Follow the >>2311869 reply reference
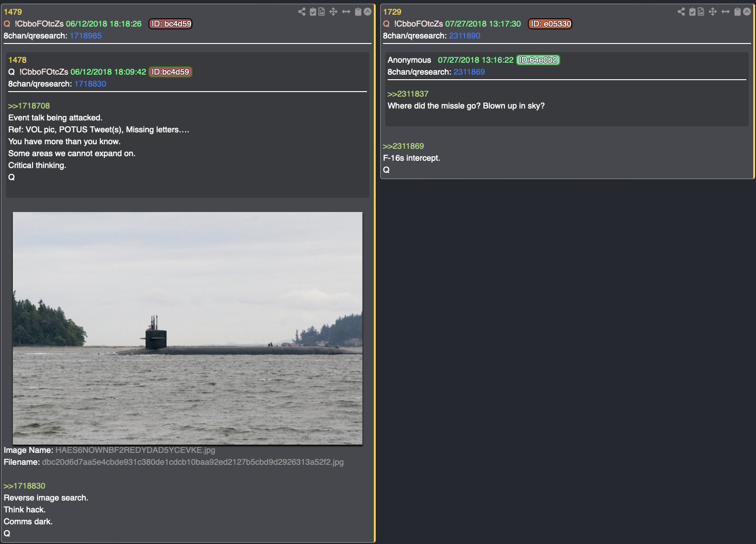Viewport: 756px width, 544px height. point(403,146)
